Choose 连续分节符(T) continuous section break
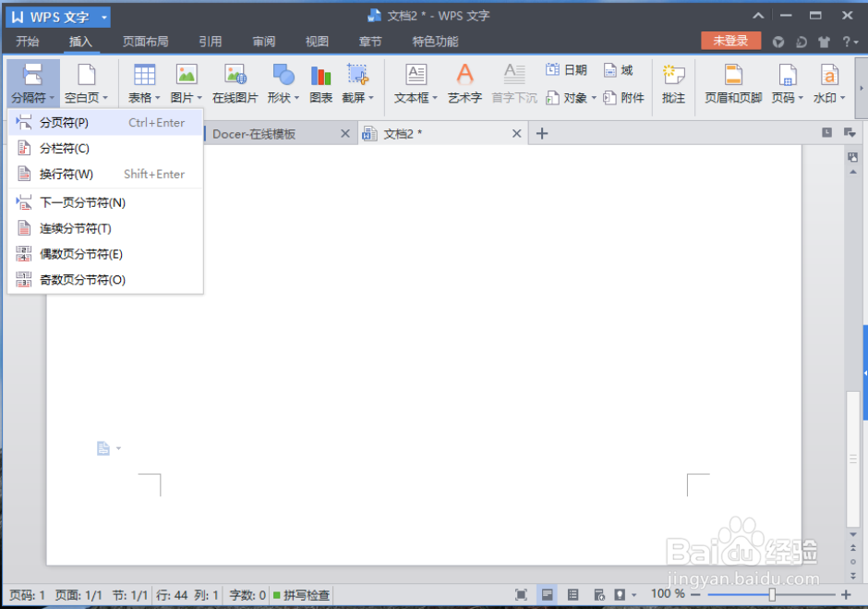 pos(105,228)
